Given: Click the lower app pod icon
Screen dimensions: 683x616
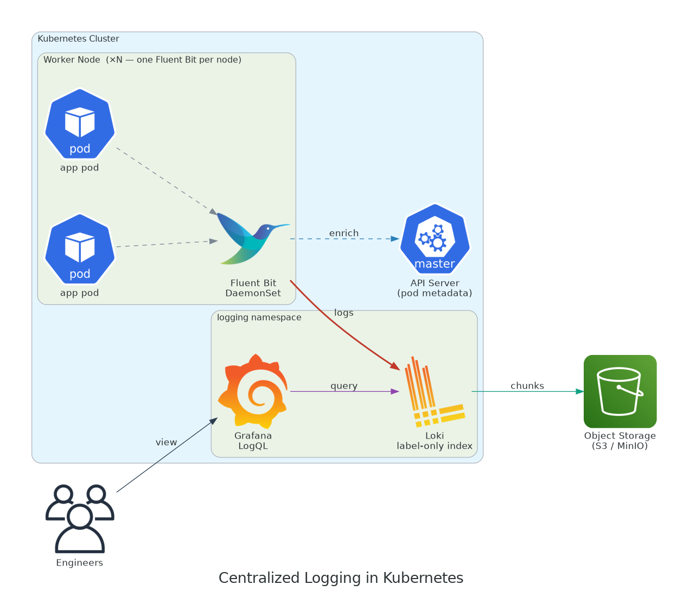Looking at the screenshot, I should (80, 249).
